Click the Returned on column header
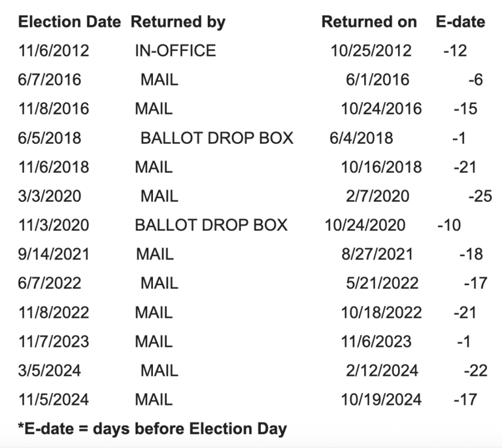Viewport: 502px width, 448px height. tap(369, 22)
